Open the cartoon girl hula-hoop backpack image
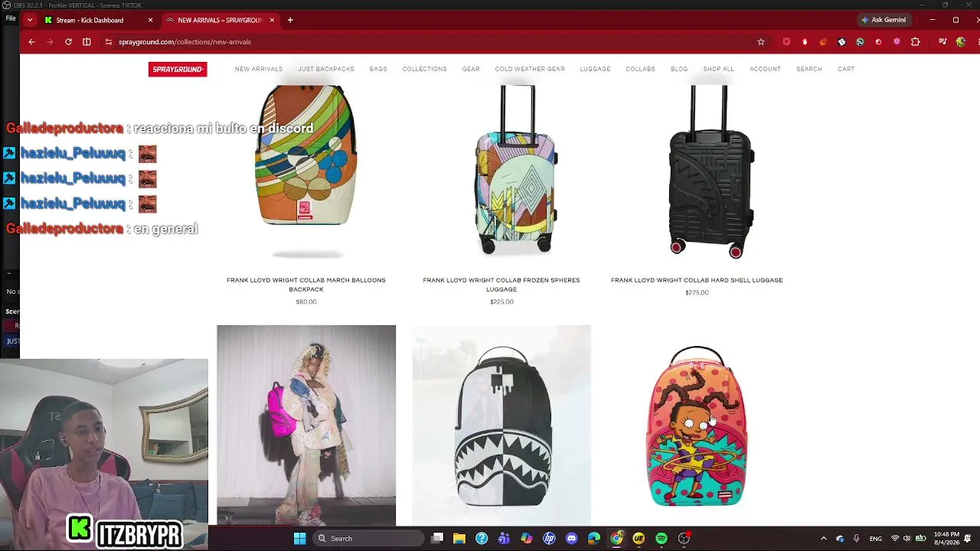980x551 pixels. [x=697, y=425]
